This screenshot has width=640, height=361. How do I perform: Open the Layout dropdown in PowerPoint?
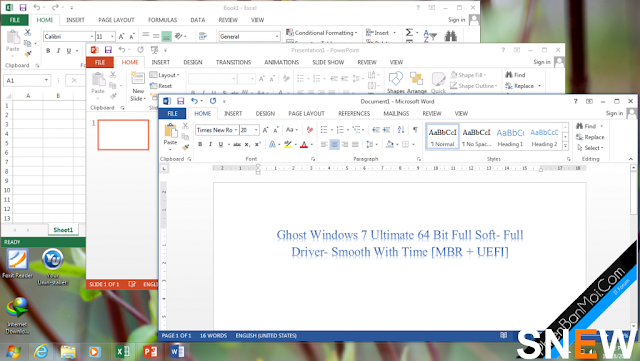pyautogui.click(x=164, y=75)
